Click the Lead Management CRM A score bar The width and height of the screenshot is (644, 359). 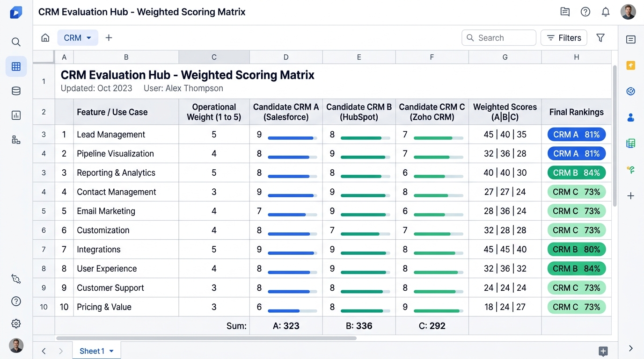293,138
